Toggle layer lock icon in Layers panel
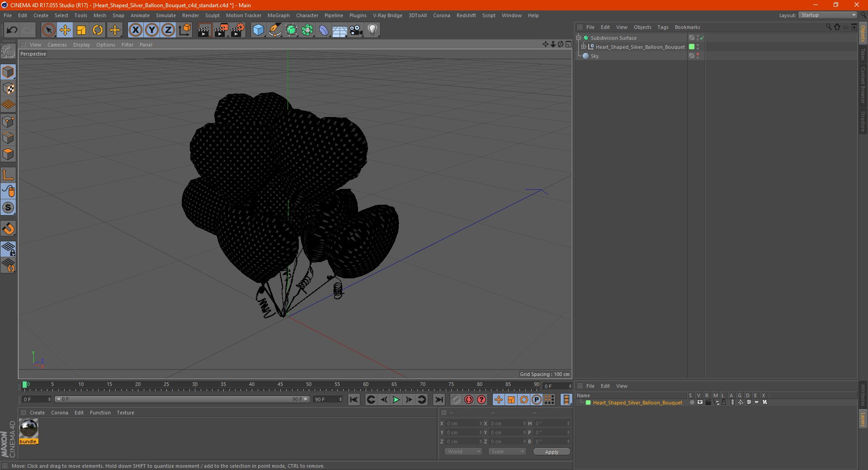Image resolution: width=868 pixels, height=470 pixels. [724, 402]
